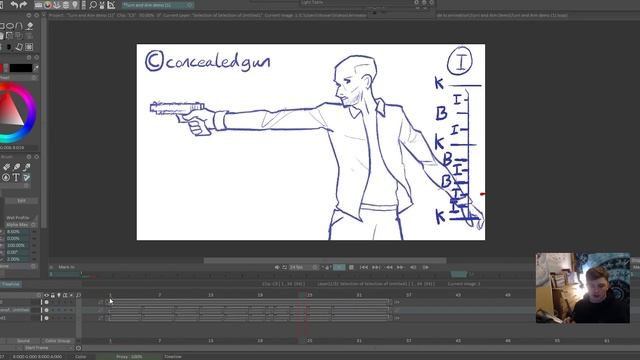Select the pen brush tool
Viewport: 640px width, 360px height.
tap(16, 167)
